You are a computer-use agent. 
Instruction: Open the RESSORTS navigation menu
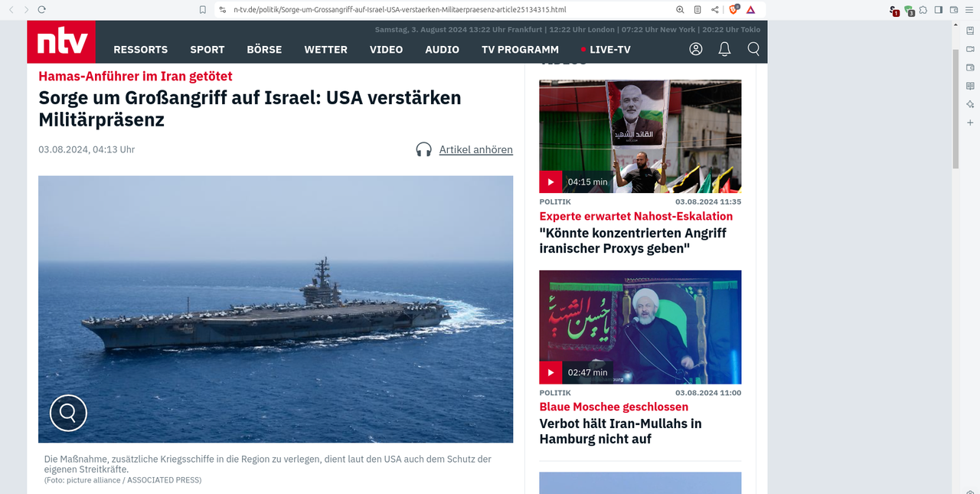click(140, 49)
